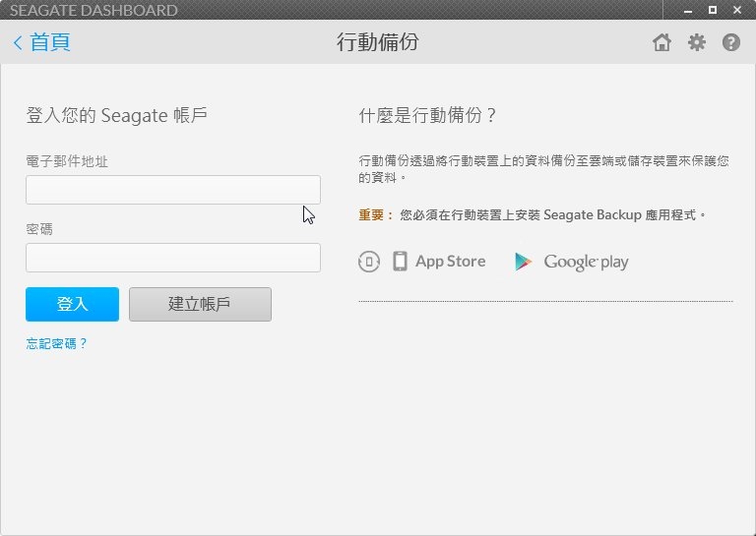Focus the 密碼 password field
Viewport: 756px width, 536px height.
(173, 258)
